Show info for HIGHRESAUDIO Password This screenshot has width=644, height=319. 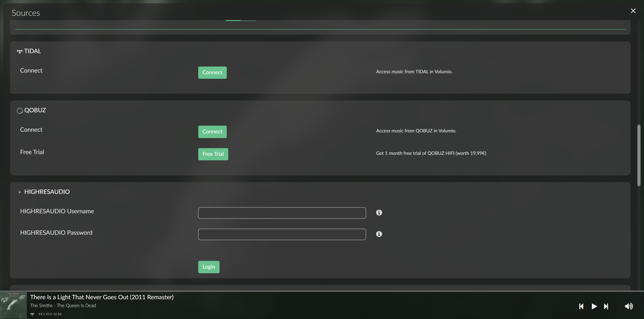(x=379, y=234)
